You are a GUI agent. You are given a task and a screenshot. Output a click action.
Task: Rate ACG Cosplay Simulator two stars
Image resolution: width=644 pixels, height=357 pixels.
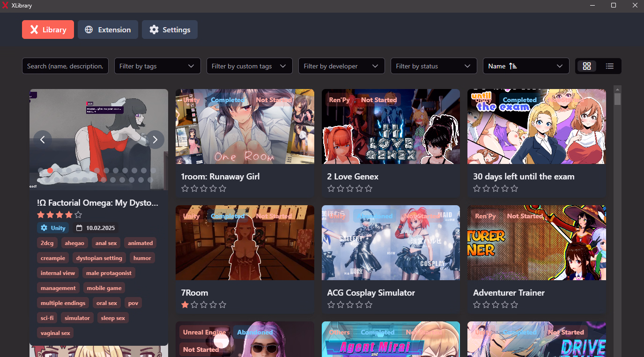341,305
